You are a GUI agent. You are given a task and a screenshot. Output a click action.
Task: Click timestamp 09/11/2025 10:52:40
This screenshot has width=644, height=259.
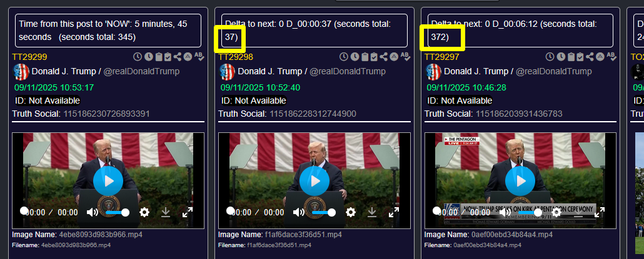260,87
